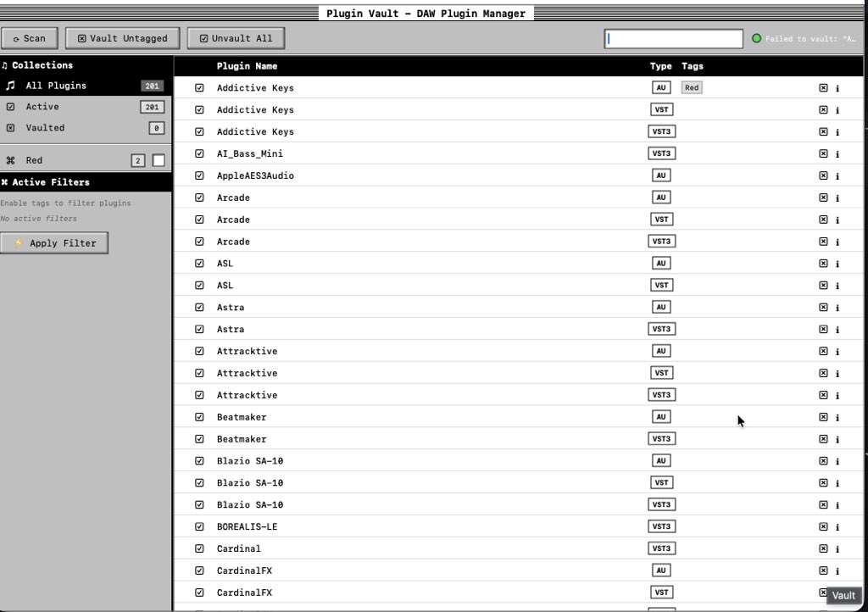The width and height of the screenshot is (868, 612).
Task: Vault the Beatmaker VST3 plugin
Action: (823, 439)
